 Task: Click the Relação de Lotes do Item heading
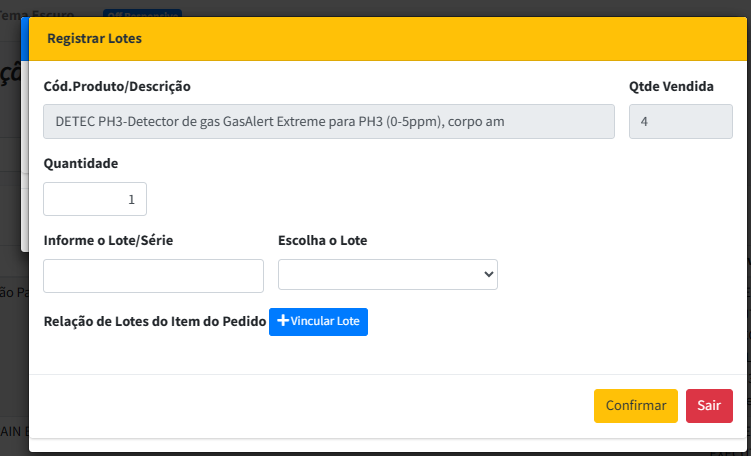click(x=155, y=321)
